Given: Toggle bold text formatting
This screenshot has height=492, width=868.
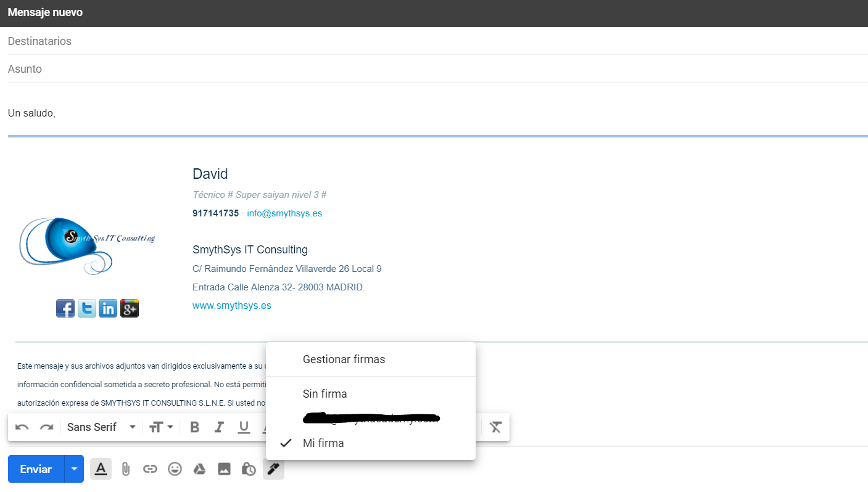Looking at the screenshot, I should tap(195, 427).
